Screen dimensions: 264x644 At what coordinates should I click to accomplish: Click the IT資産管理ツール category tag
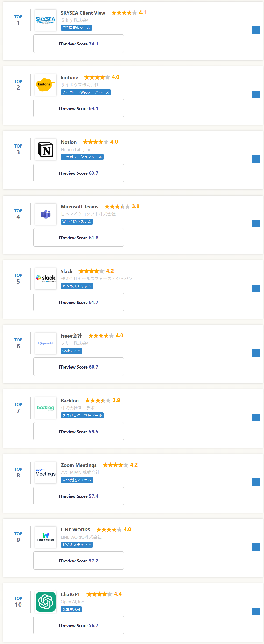pos(76,28)
